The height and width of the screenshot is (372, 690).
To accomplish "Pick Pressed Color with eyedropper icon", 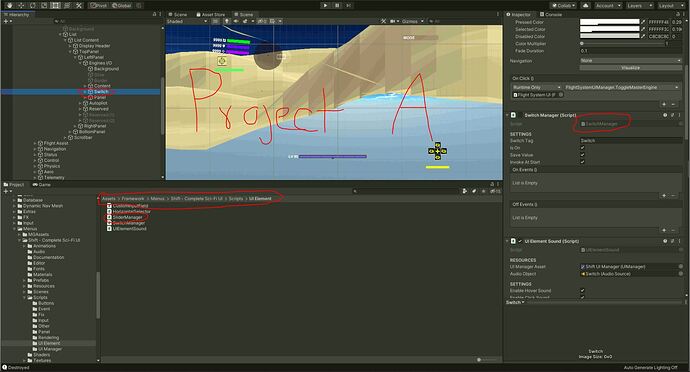I will pos(643,22).
